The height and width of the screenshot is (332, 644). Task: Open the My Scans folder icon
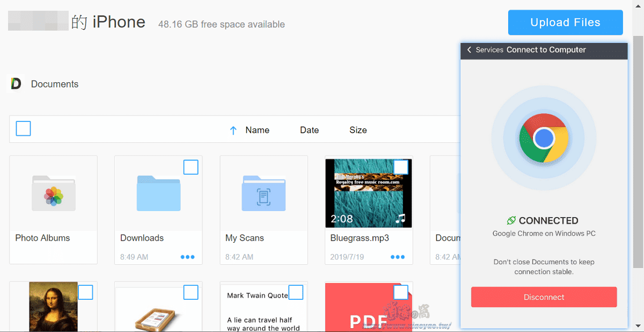(264, 193)
